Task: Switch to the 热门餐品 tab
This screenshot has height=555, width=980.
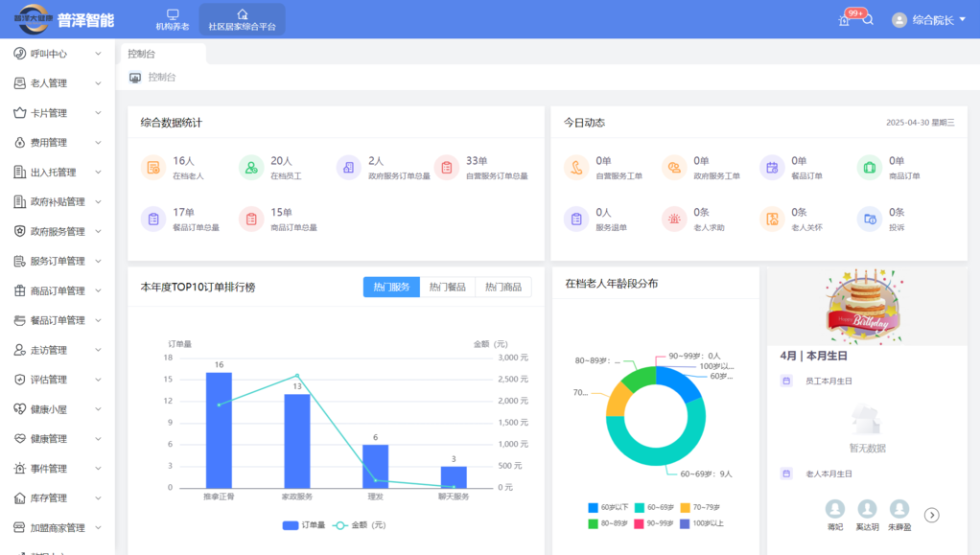Action: (448, 287)
